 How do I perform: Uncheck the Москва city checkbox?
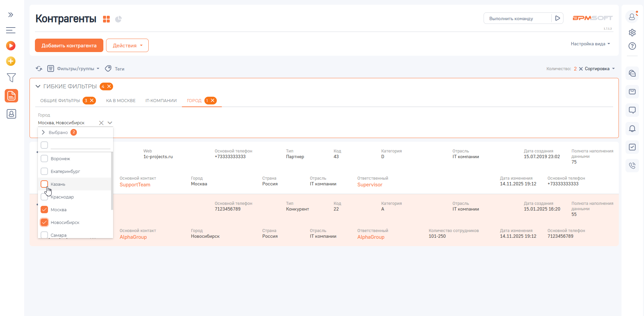pos(44,210)
